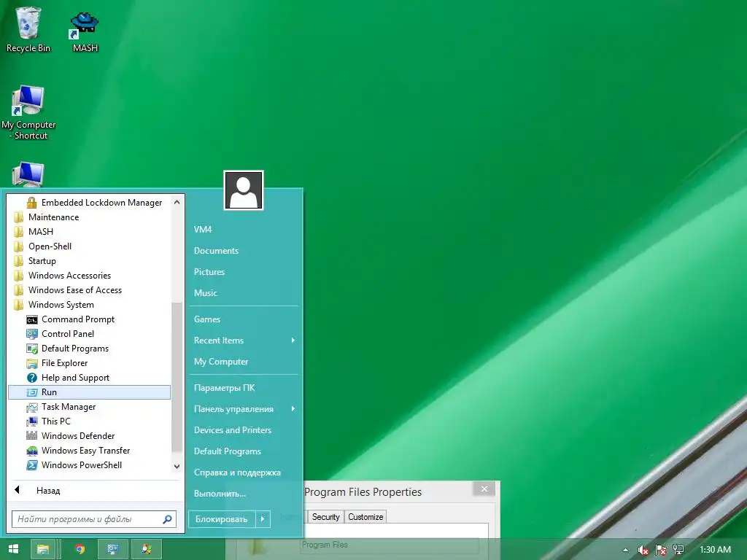Select Run in the Windows System list
747x560 pixels.
(90, 392)
